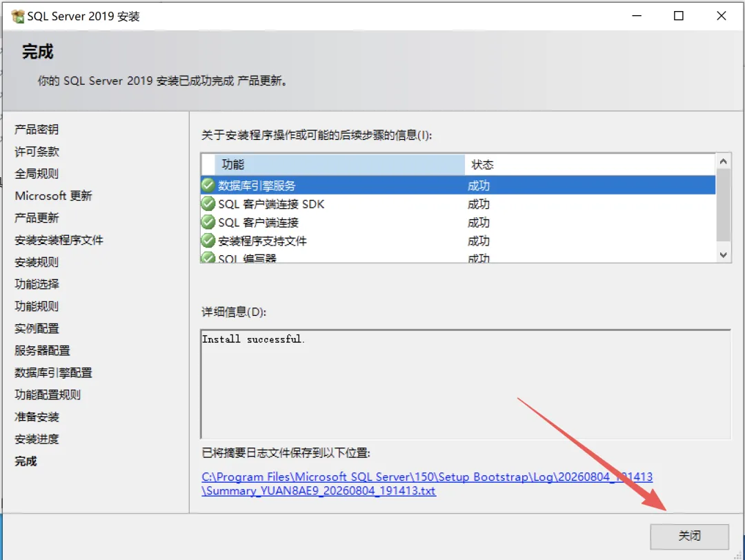Screen dimensions: 745x560
Task: Click the 关闭 button
Action: tap(689, 537)
